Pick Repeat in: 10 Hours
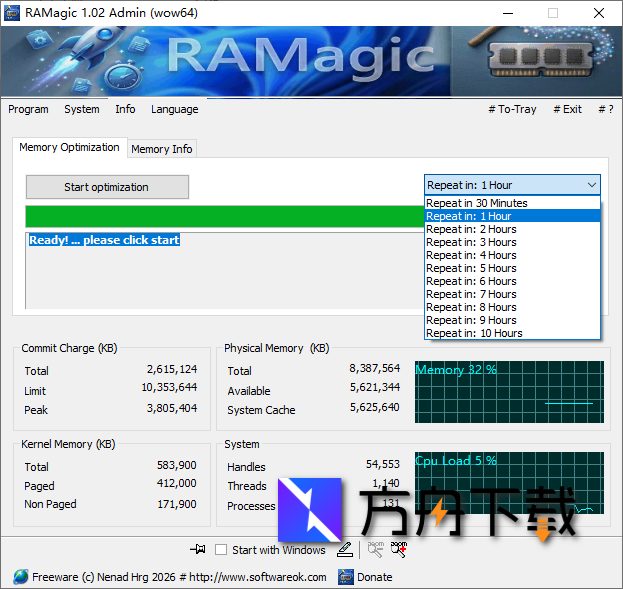623x589 pixels. pos(512,333)
